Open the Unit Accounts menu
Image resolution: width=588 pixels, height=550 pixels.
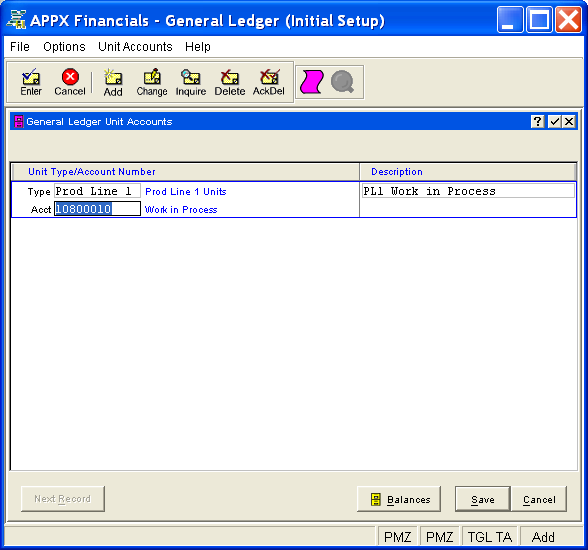[x=135, y=47]
